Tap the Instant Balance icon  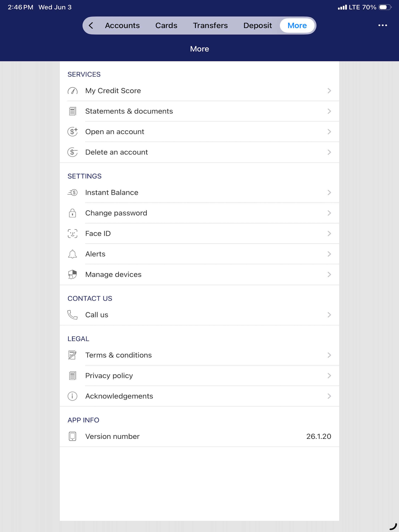tap(72, 192)
